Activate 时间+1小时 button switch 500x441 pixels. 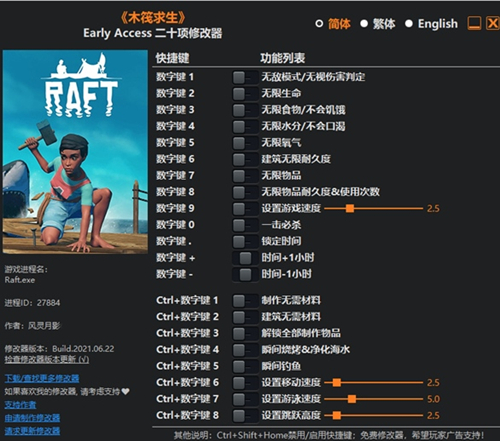(x=245, y=258)
